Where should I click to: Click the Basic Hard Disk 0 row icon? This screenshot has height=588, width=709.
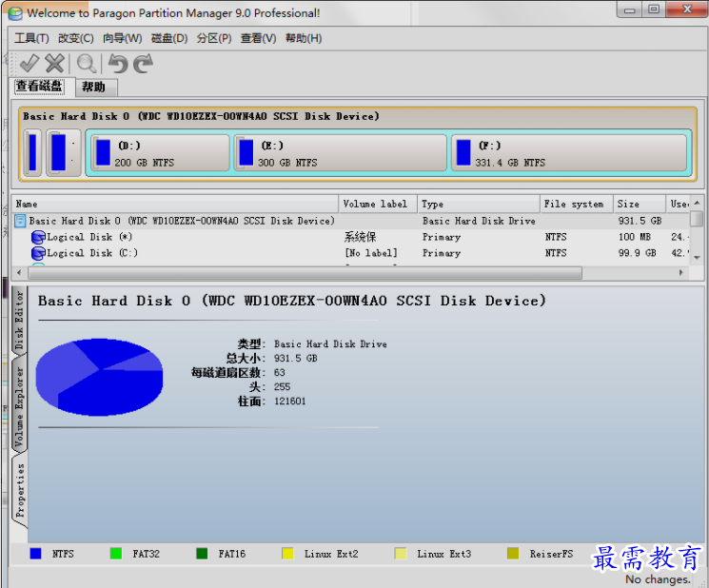point(20,221)
